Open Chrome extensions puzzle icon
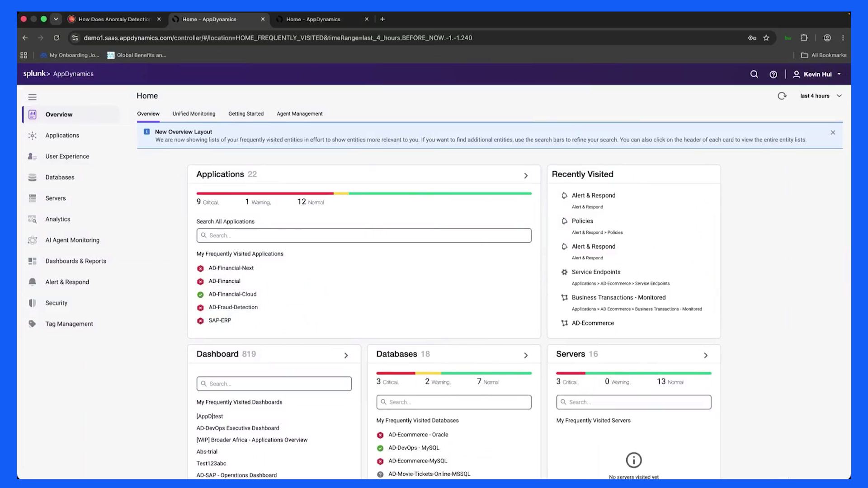Viewport: 868px width, 488px height. pos(804,38)
